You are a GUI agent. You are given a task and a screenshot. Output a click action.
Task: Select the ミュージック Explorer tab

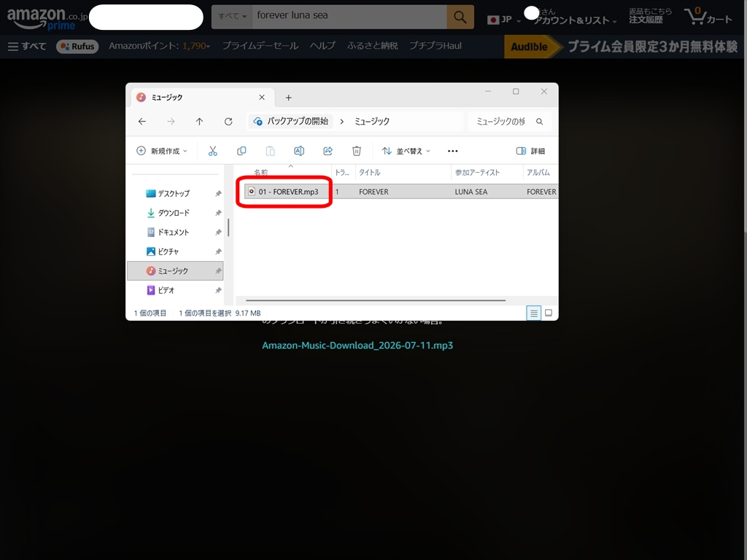(x=203, y=97)
